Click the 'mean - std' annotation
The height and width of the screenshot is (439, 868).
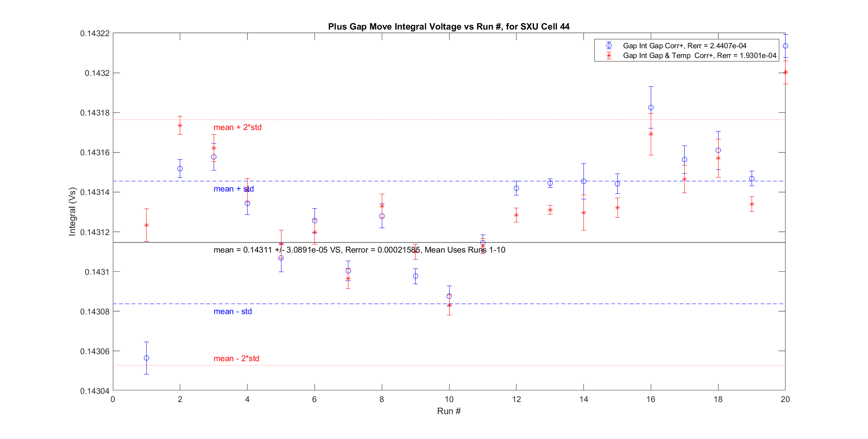click(x=232, y=311)
